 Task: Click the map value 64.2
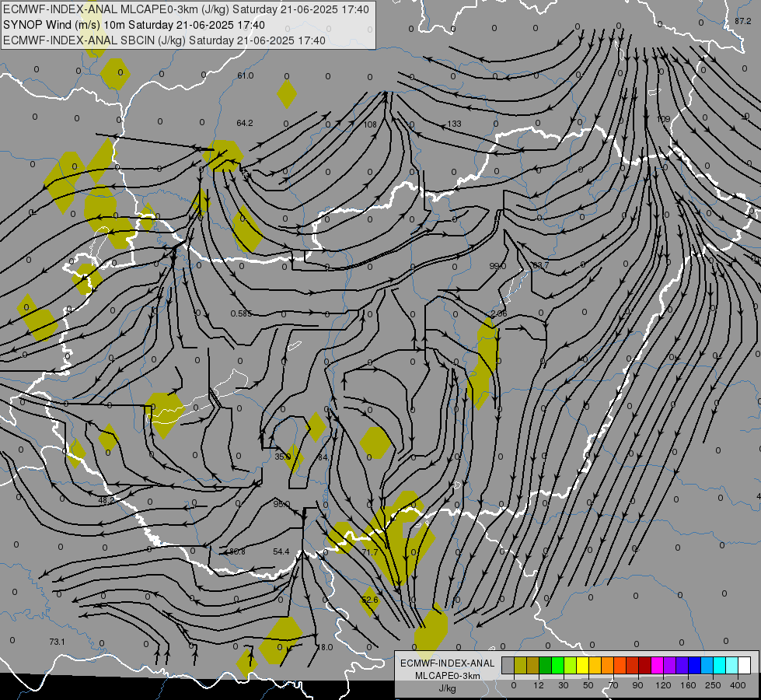tap(245, 124)
